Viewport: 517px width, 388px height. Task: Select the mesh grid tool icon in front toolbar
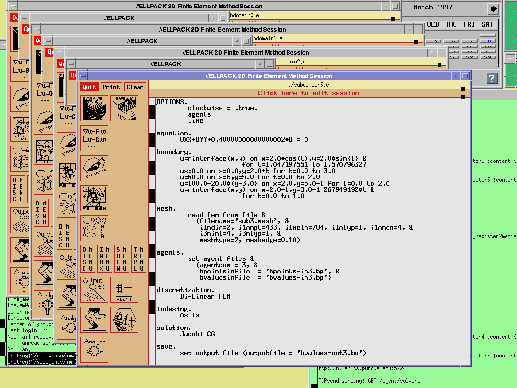tap(94, 198)
